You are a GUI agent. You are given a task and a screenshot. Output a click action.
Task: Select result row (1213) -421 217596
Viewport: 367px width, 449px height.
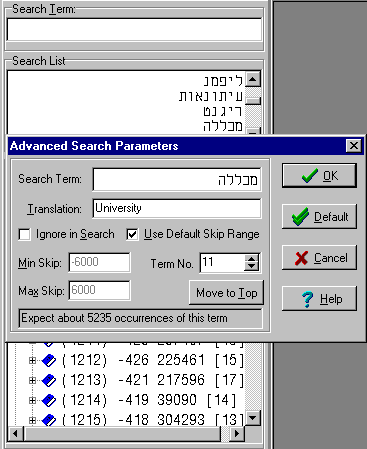point(153,381)
